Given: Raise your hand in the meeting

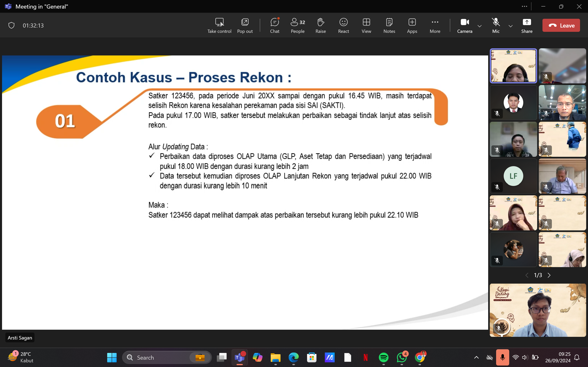Looking at the screenshot, I should [321, 25].
